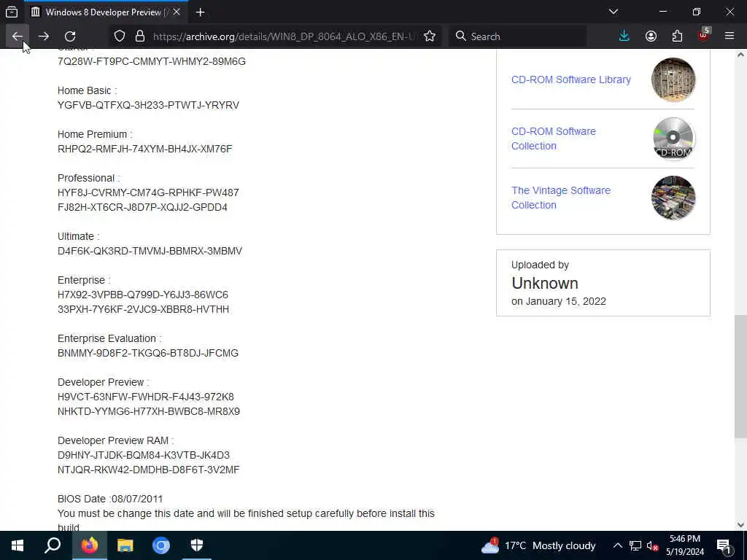Image resolution: width=747 pixels, height=560 pixels.
Task: Open the Firefox account menu
Action: [x=651, y=36]
